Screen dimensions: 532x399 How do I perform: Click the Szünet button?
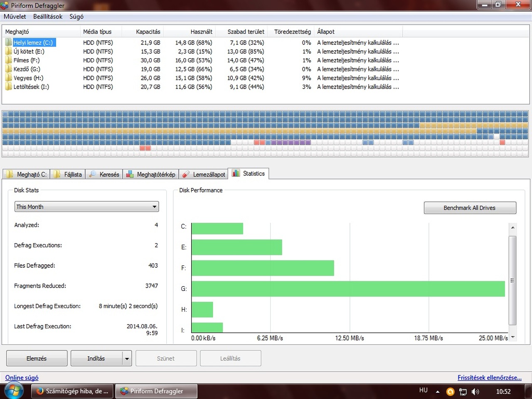tap(166, 358)
